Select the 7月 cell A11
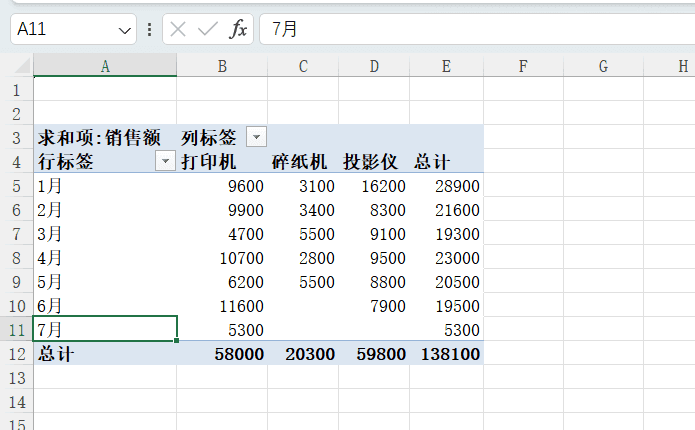 [105, 329]
